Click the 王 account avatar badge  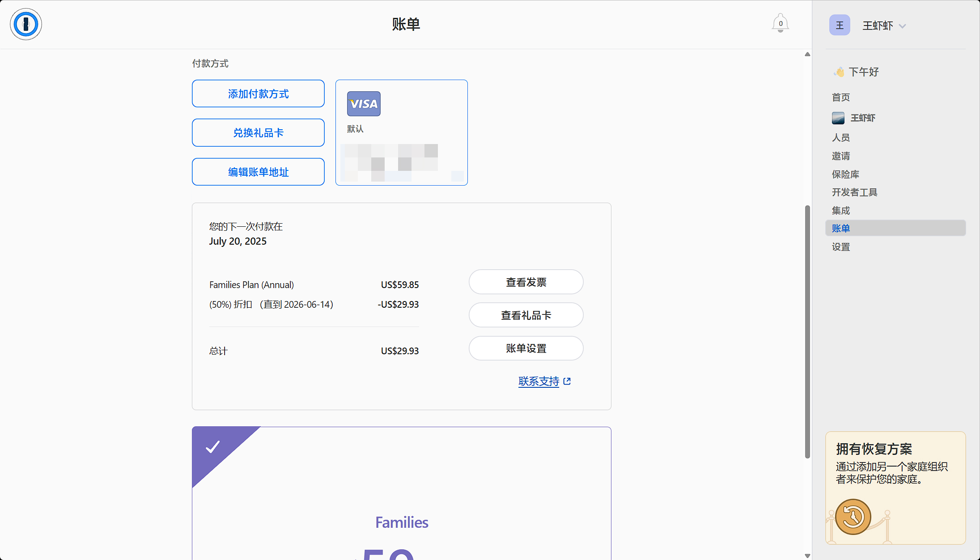point(840,25)
